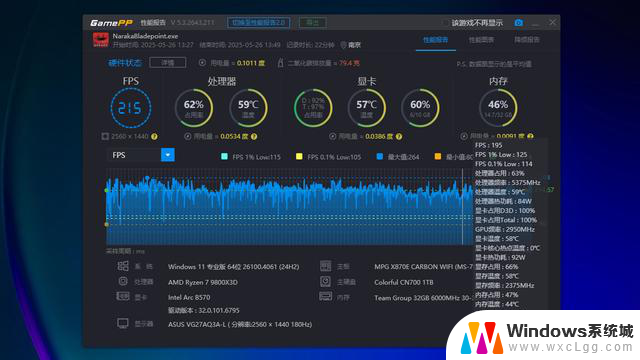Click the resolution icon before 2560 × 1440
The image size is (640, 360).
(105, 136)
